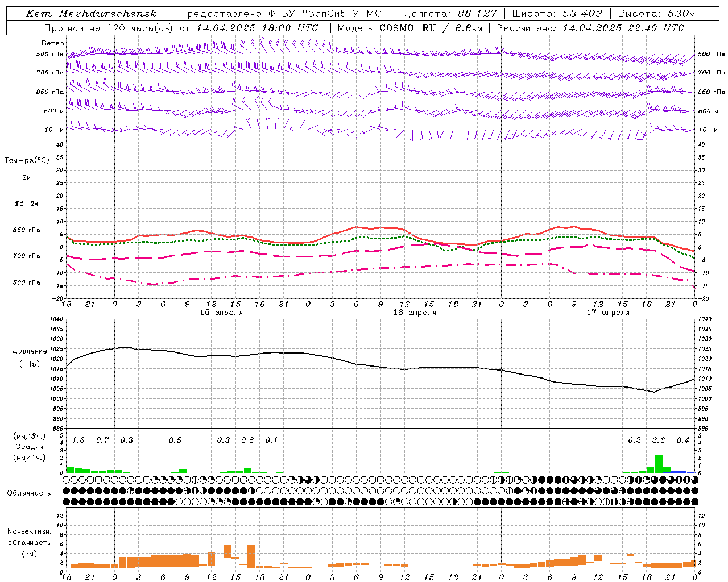Select the 16 апреля date label

tap(415, 313)
